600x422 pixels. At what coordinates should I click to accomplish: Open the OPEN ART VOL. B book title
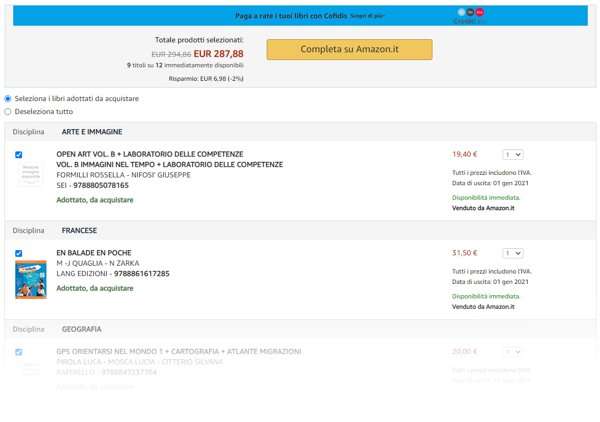tap(170, 159)
